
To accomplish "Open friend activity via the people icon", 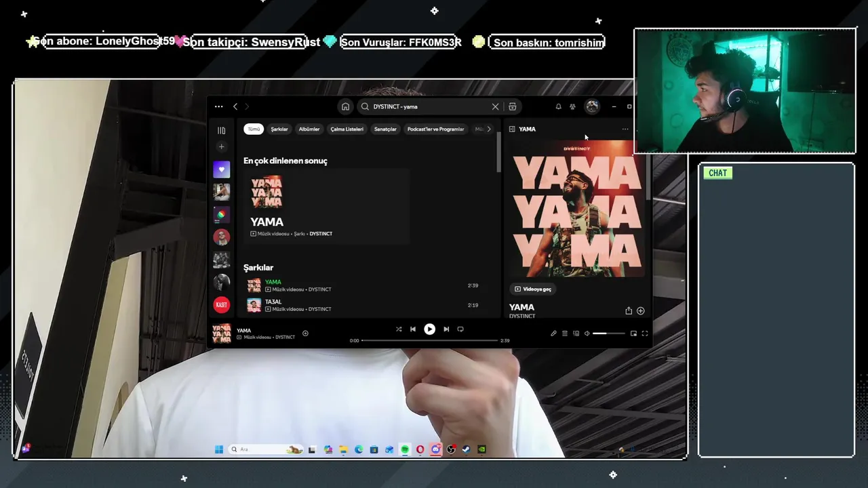I will (572, 106).
